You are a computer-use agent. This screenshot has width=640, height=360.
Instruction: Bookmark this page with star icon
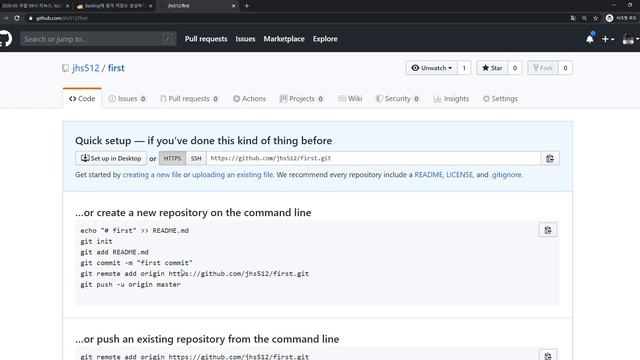[596, 18]
